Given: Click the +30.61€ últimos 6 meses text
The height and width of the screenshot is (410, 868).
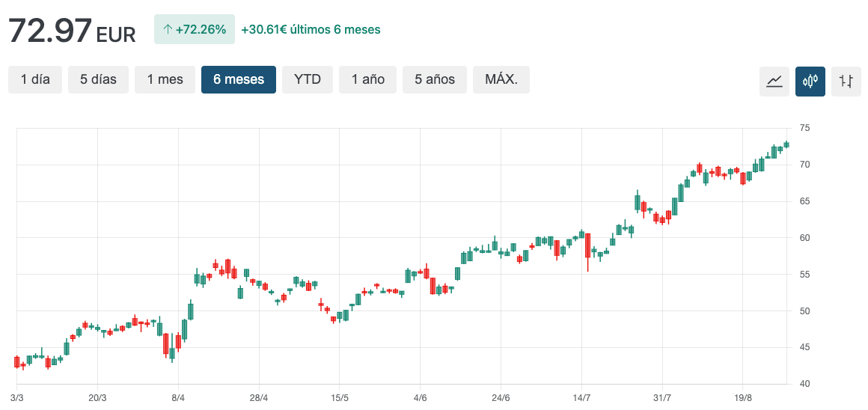Looking at the screenshot, I should 311,30.
